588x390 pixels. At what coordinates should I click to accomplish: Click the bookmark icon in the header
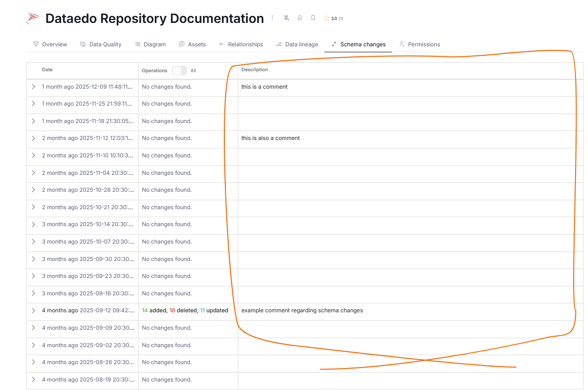click(x=313, y=18)
